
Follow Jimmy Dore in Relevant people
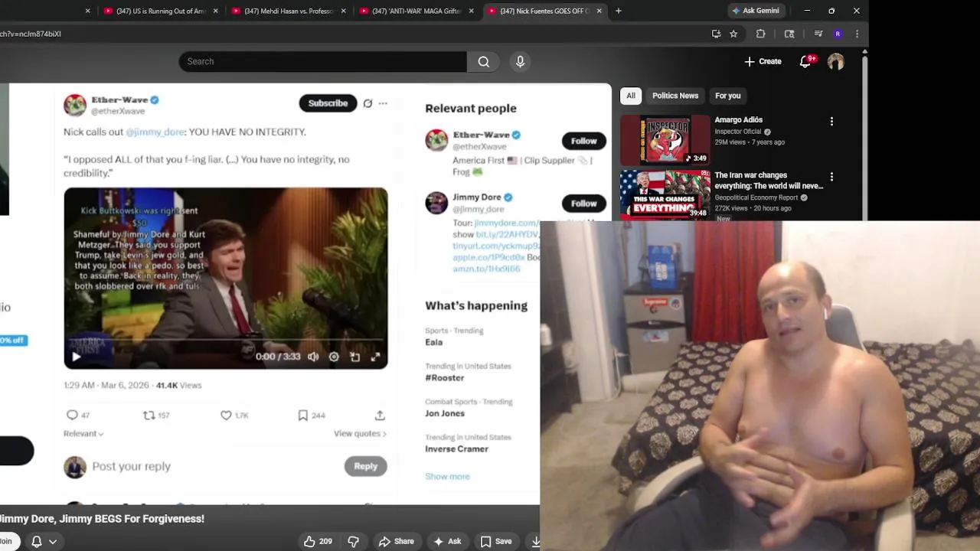click(583, 204)
